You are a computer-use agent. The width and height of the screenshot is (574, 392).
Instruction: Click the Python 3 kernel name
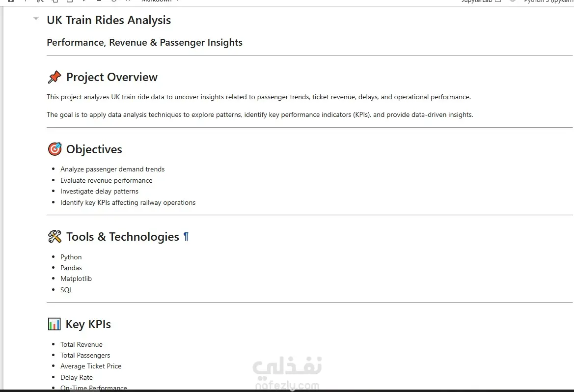click(x=548, y=1)
